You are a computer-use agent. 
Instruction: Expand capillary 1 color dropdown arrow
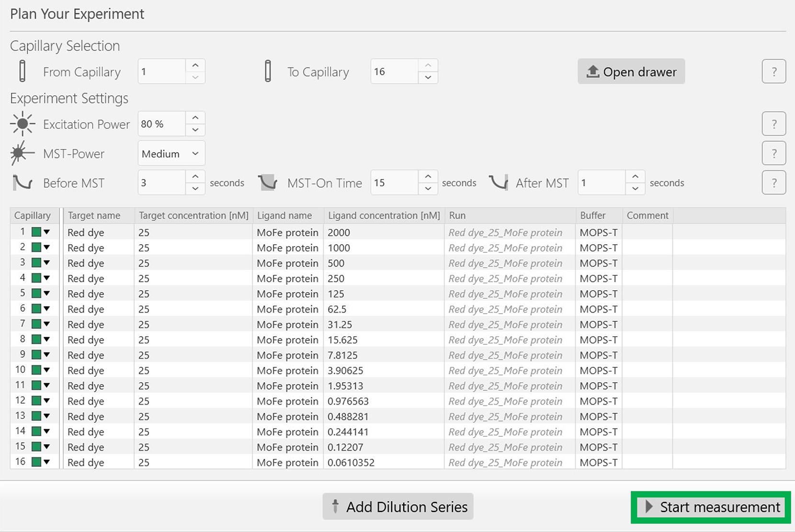47,232
